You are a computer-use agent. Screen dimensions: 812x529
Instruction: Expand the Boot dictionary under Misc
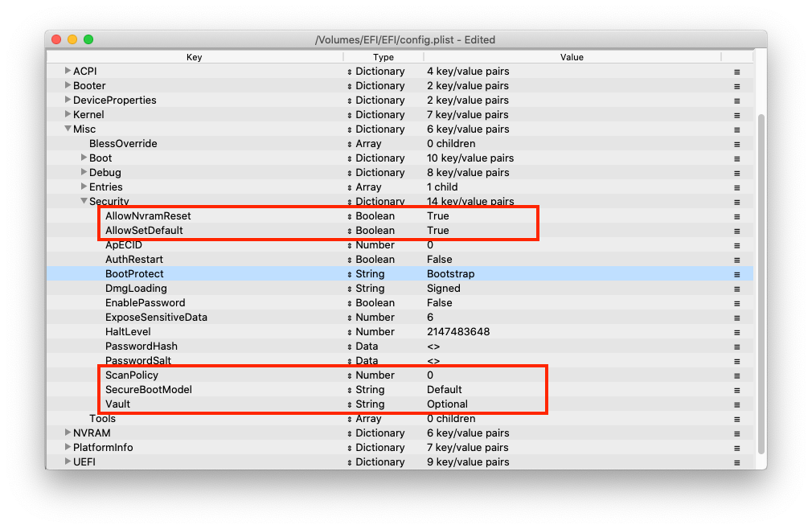pyautogui.click(x=84, y=158)
